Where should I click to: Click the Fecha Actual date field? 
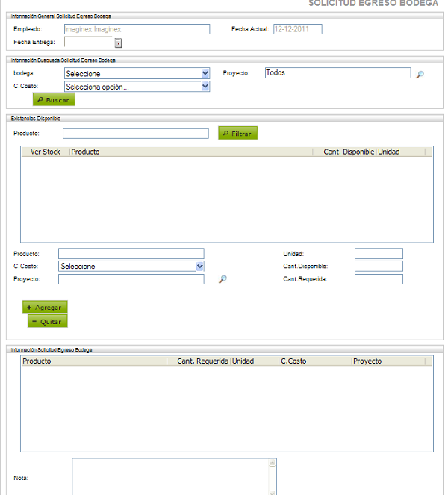point(298,29)
